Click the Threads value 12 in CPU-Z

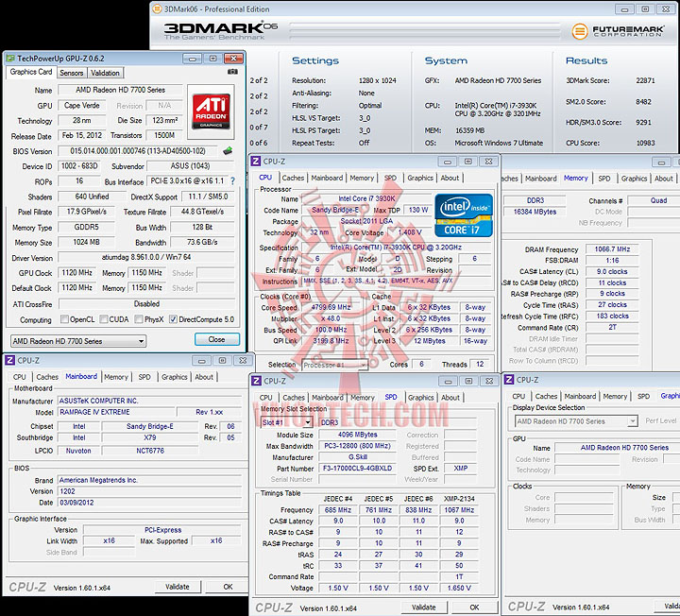[x=480, y=364]
